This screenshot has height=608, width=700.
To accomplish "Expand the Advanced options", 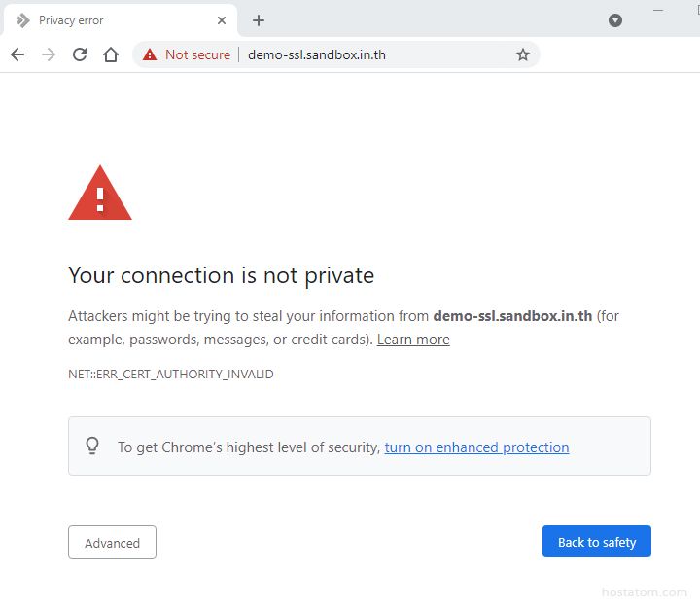I will coord(112,543).
